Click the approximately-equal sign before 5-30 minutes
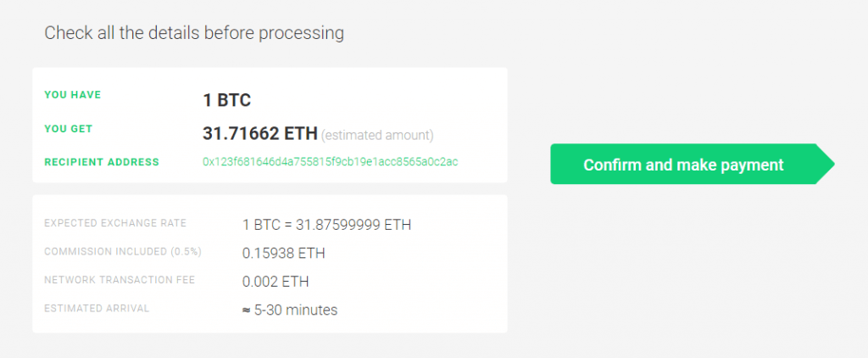This screenshot has width=868, height=358. coord(247,310)
